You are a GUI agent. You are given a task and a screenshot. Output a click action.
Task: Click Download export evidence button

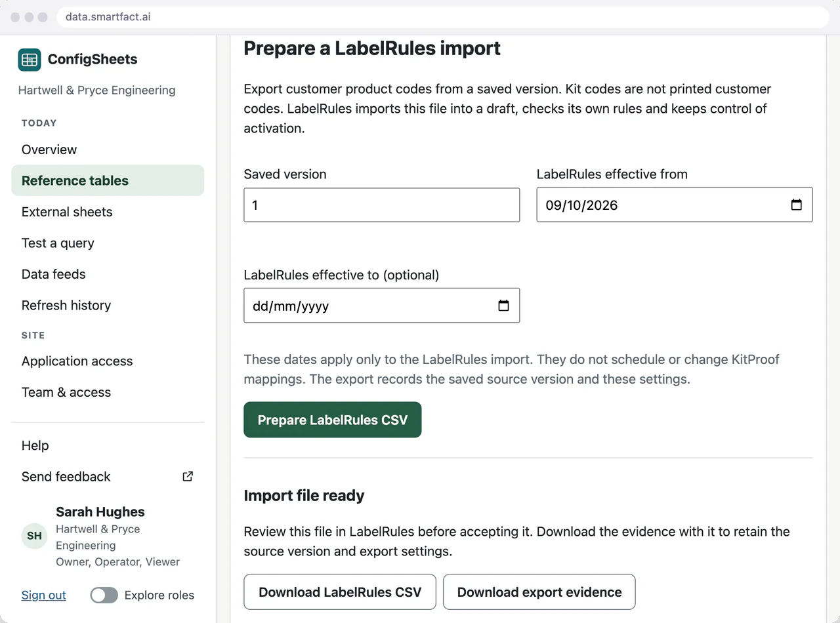539,592
